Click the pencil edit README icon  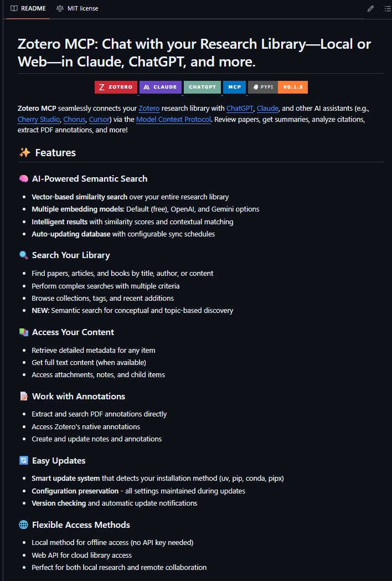(x=370, y=8)
